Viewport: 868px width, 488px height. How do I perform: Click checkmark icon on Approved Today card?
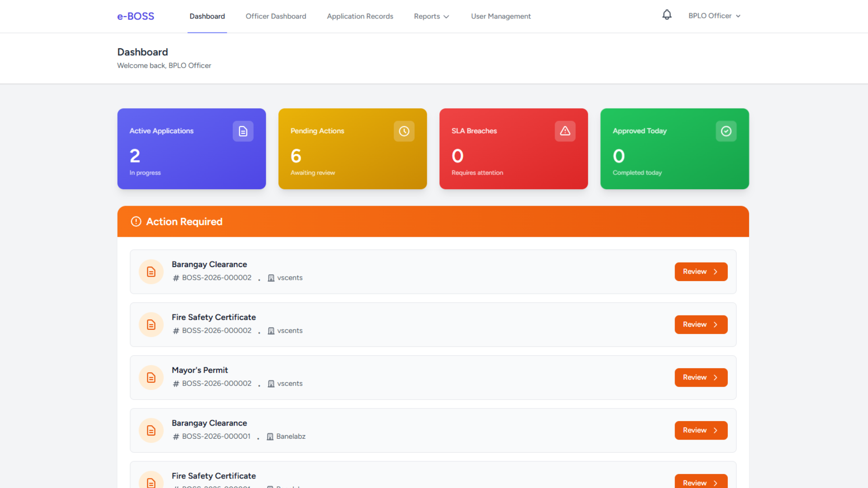tap(726, 131)
